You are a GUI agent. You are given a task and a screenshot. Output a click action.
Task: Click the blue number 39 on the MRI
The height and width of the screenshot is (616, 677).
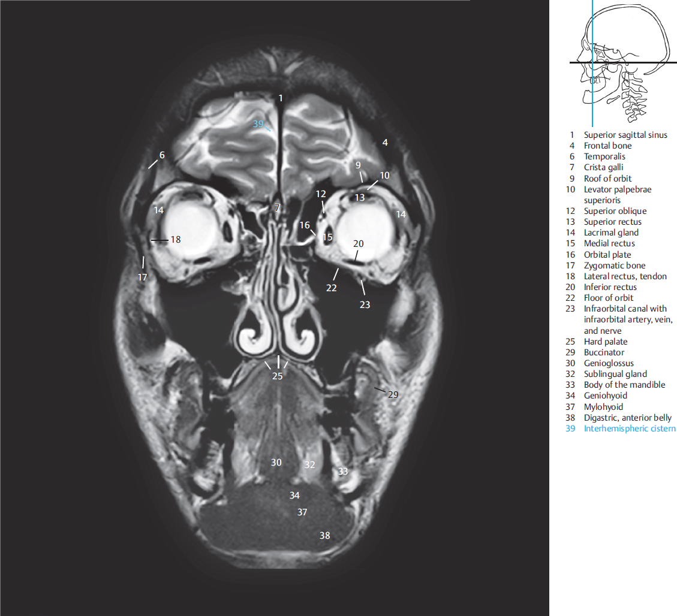(258, 124)
